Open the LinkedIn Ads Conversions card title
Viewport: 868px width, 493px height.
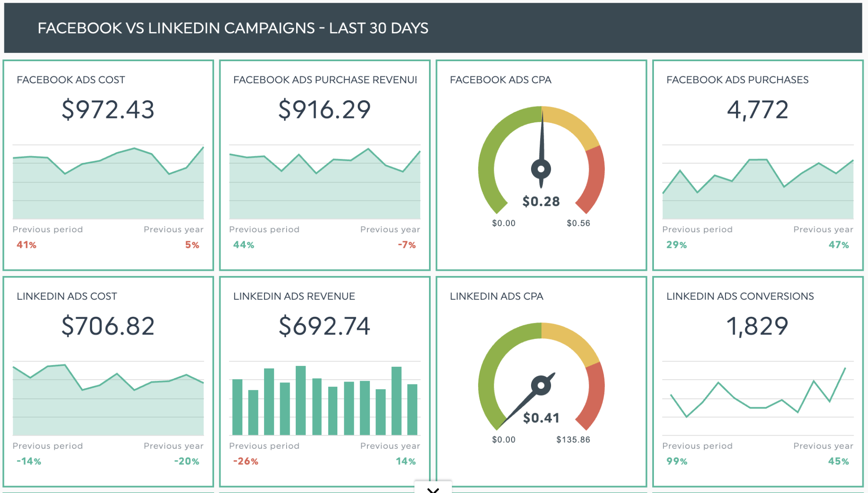740,296
